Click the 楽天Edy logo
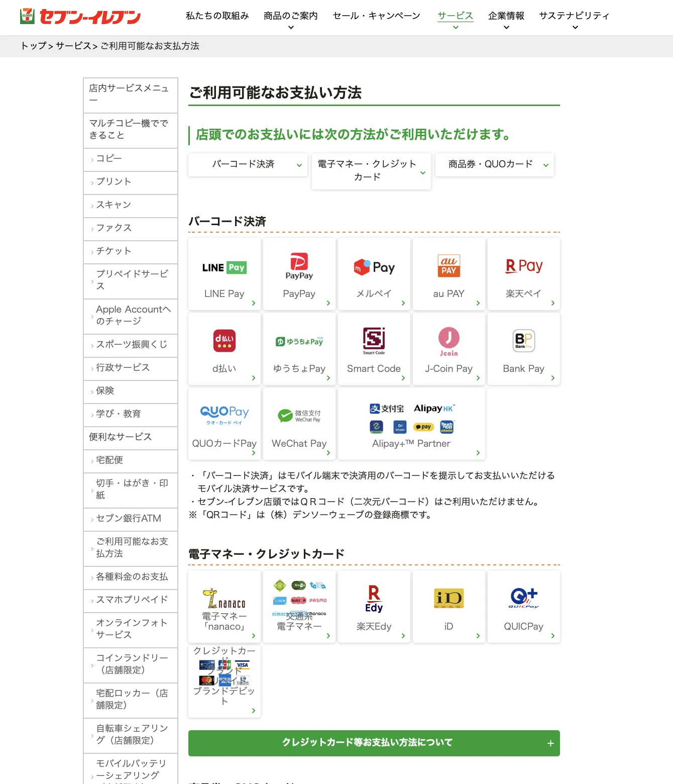 tap(374, 599)
